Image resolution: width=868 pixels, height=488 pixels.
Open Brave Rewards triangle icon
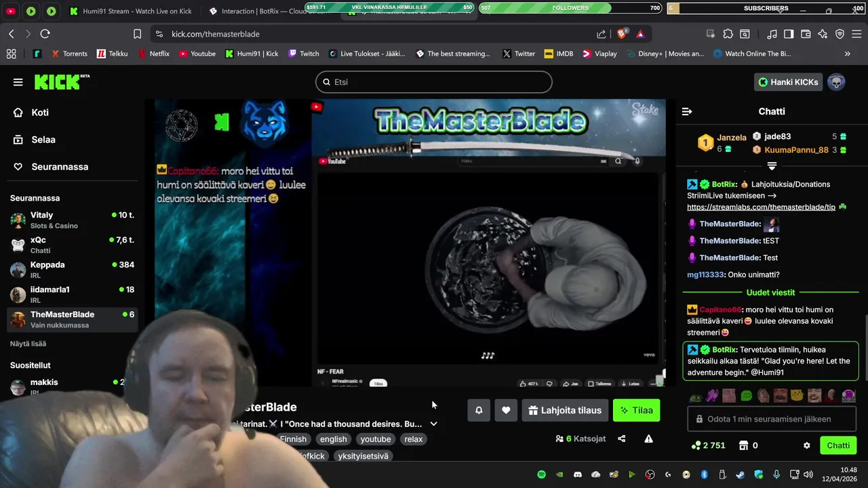pos(640,34)
